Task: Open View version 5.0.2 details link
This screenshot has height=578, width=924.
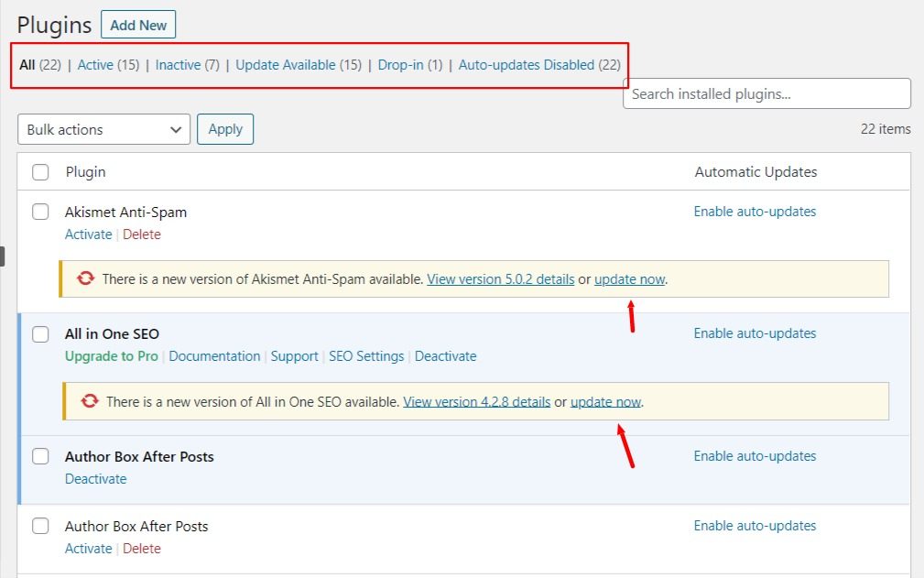Action: click(x=500, y=279)
